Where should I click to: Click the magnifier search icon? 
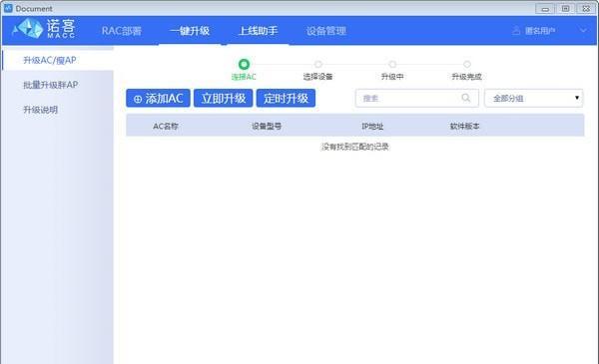[x=465, y=98]
